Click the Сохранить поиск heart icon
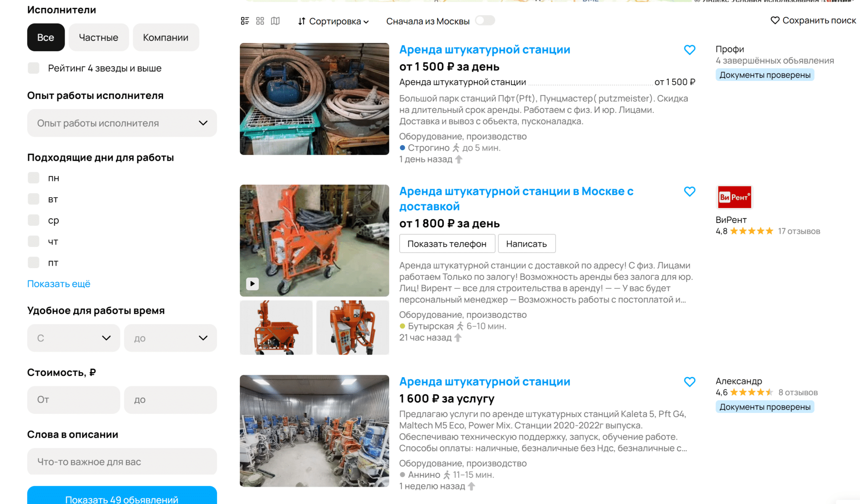Image resolution: width=860 pixels, height=504 pixels. click(x=775, y=20)
